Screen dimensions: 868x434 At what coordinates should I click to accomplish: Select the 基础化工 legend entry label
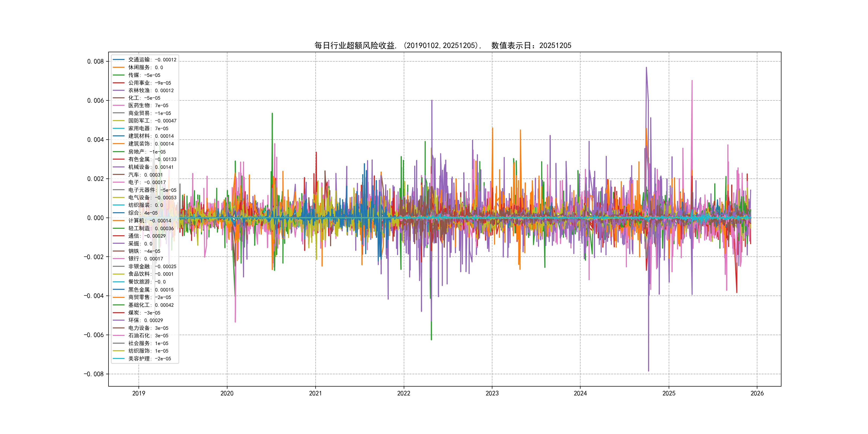151,305
